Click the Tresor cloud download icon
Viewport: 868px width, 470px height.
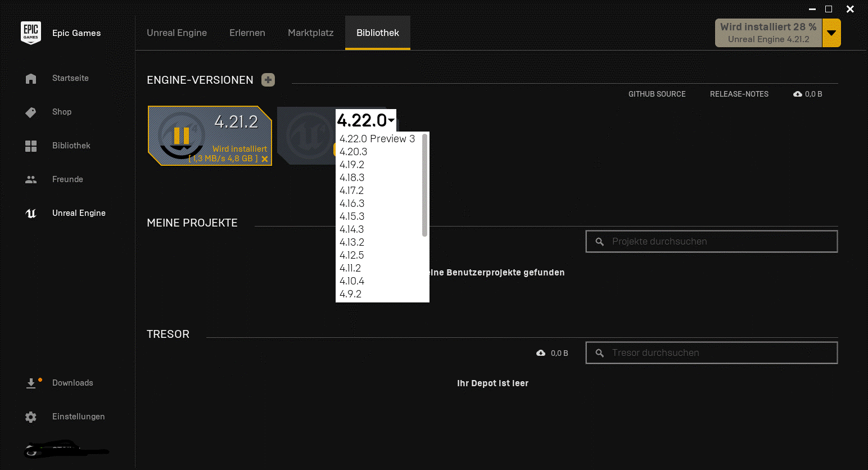point(541,353)
